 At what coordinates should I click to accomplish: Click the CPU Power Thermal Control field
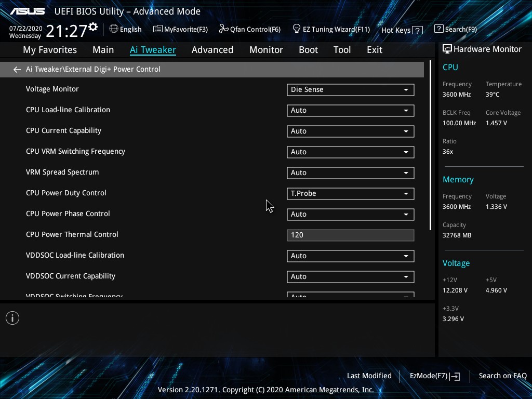coord(350,235)
